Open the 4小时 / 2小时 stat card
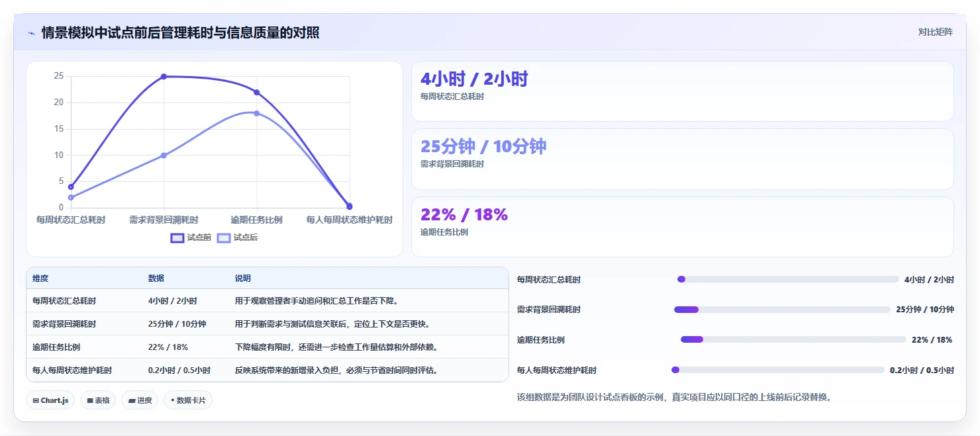Screen dimensions: 980x436 pos(683,91)
